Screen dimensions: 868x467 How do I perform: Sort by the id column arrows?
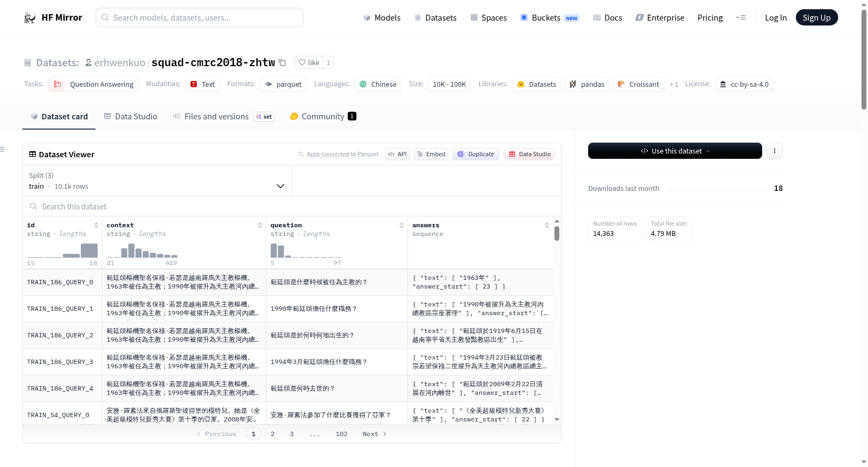(96, 225)
